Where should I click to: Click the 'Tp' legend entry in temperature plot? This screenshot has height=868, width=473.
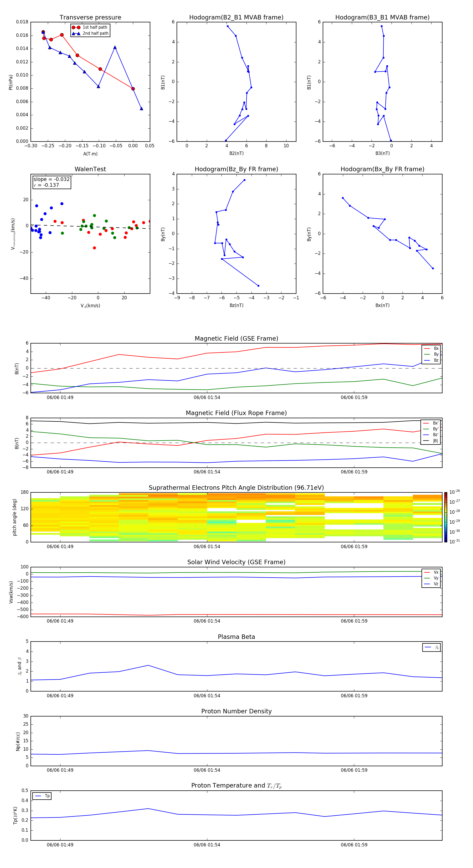42,796
